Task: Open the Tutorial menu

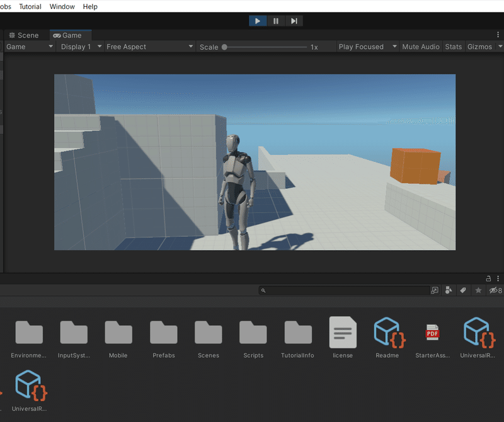Action: 30,6
